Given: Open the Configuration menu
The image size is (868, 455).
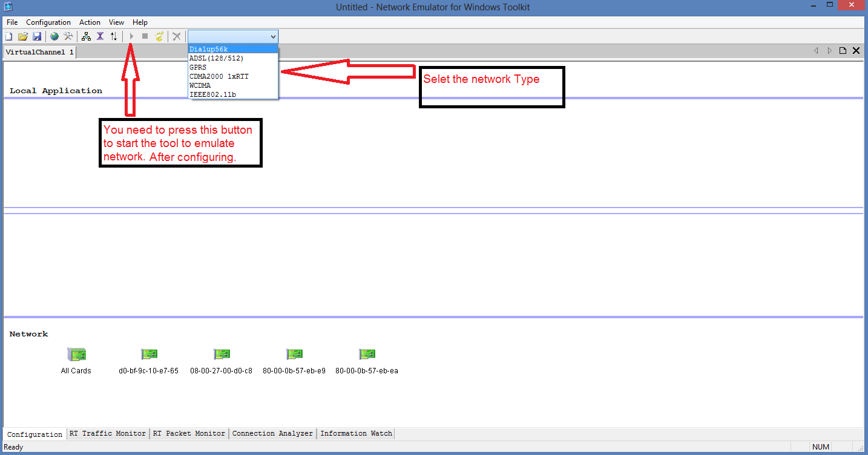Looking at the screenshot, I should click(x=48, y=22).
